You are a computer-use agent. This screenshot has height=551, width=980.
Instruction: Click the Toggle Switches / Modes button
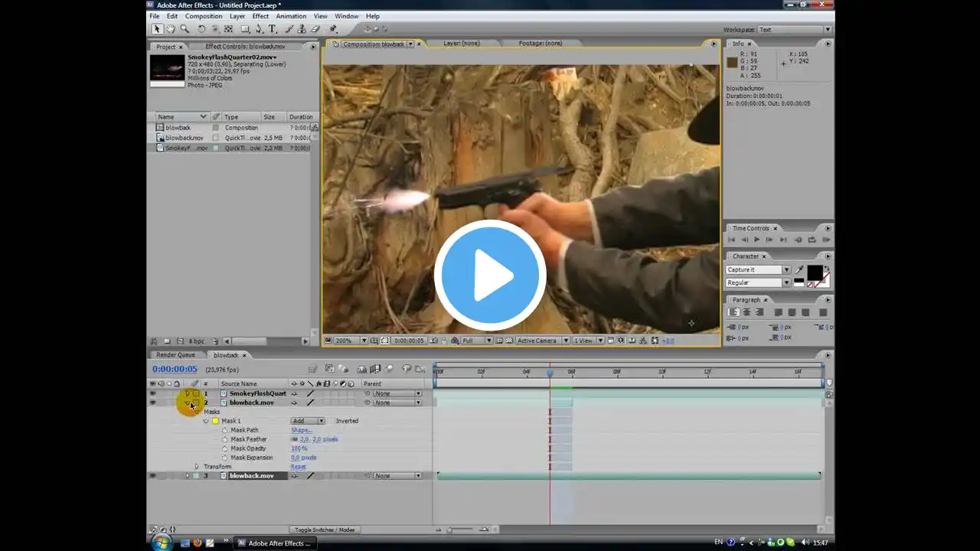point(325,530)
